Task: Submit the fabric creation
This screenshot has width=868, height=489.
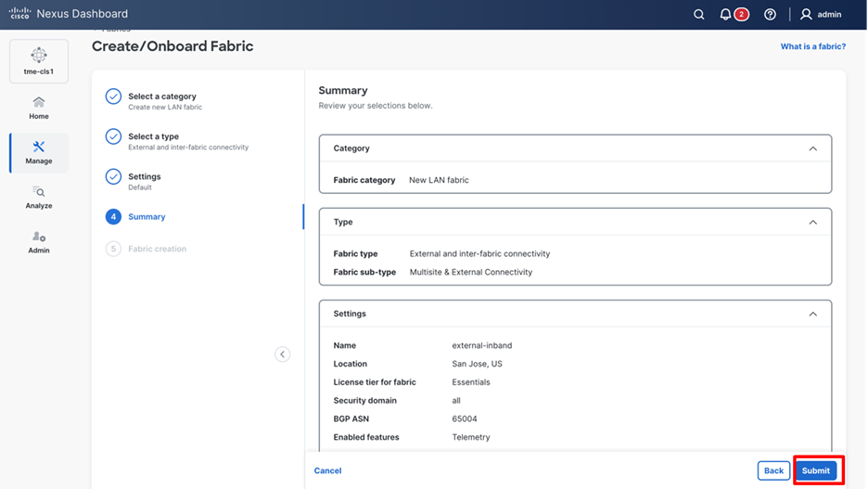Action: (816, 470)
